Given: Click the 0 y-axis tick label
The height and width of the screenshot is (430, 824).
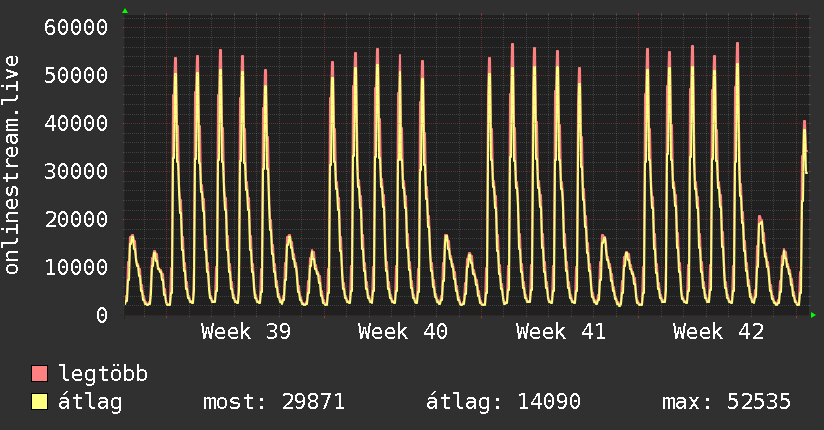Looking at the screenshot, I should tap(102, 315).
